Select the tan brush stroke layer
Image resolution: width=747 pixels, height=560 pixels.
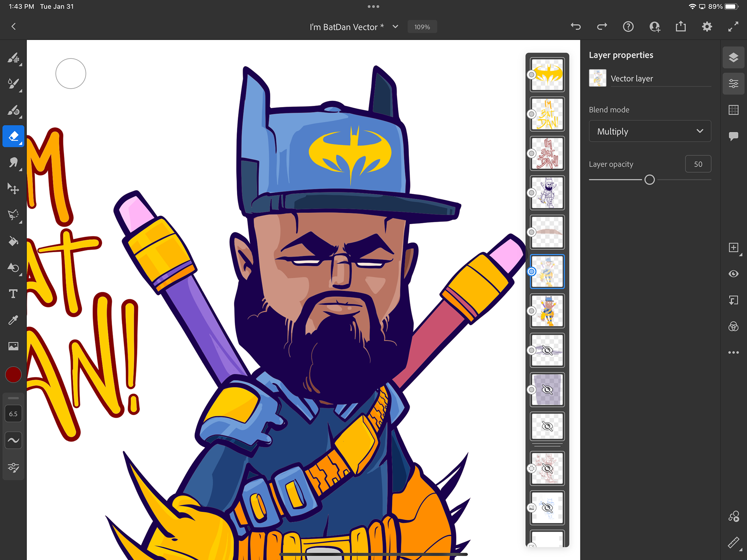pos(547,232)
